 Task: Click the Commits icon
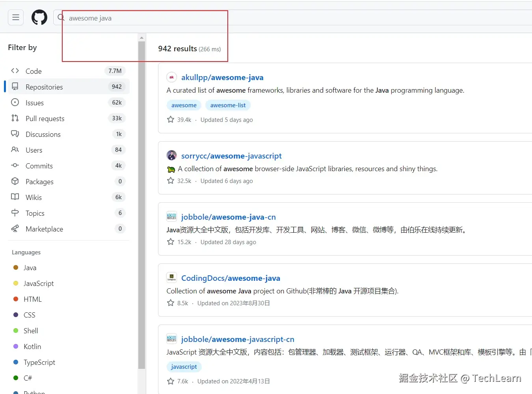15,166
